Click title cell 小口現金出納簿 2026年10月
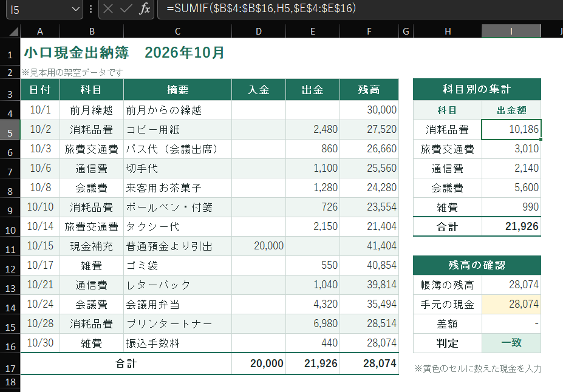This screenshot has width=563, height=392. [125, 53]
